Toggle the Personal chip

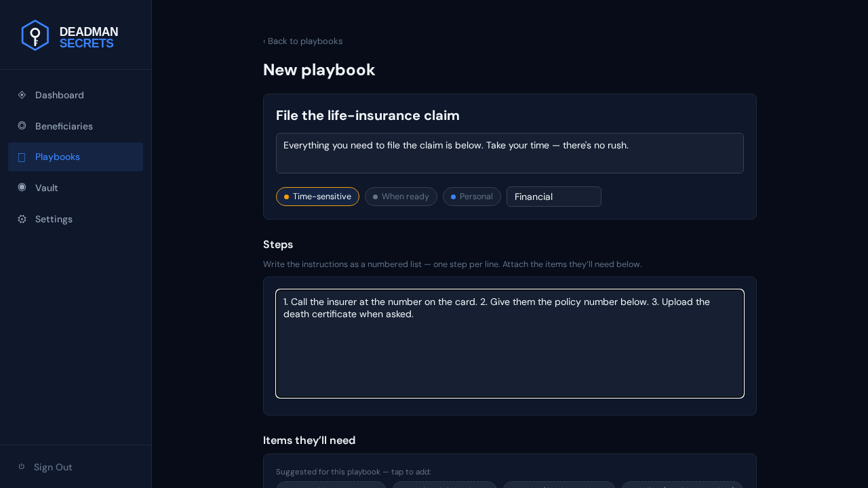pyautogui.click(x=472, y=197)
